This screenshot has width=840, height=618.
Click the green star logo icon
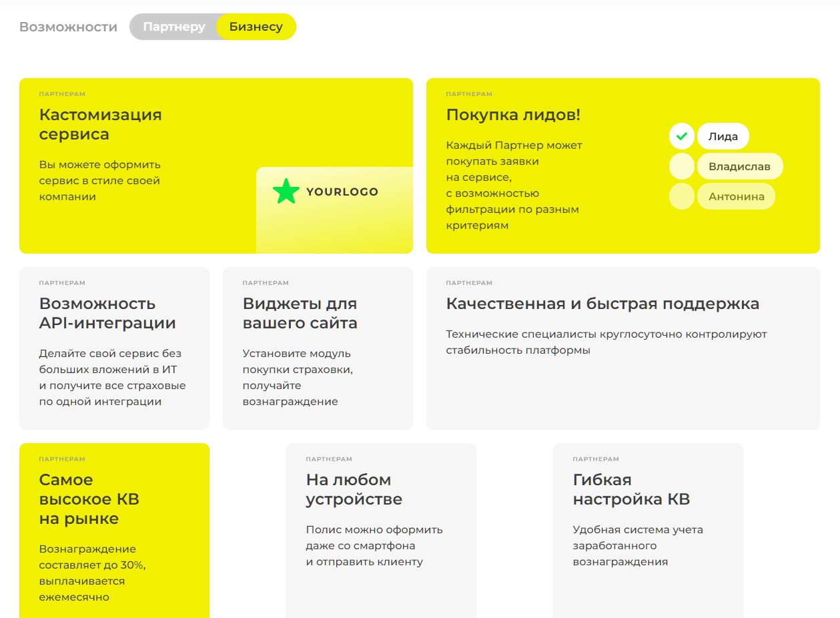pyautogui.click(x=286, y=192)
